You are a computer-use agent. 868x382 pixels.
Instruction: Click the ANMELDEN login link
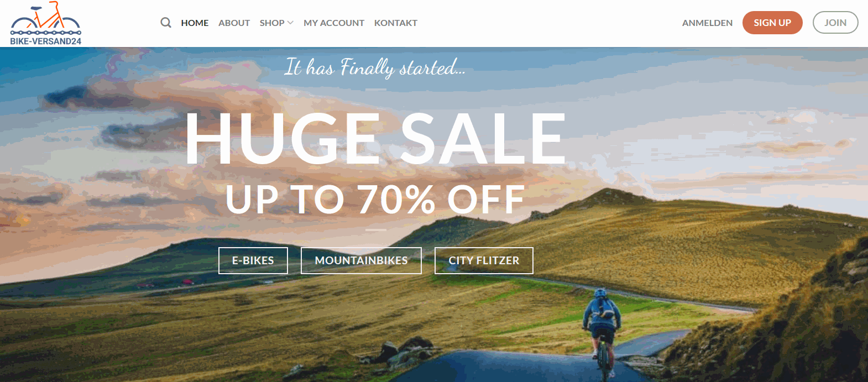(707, 23)
